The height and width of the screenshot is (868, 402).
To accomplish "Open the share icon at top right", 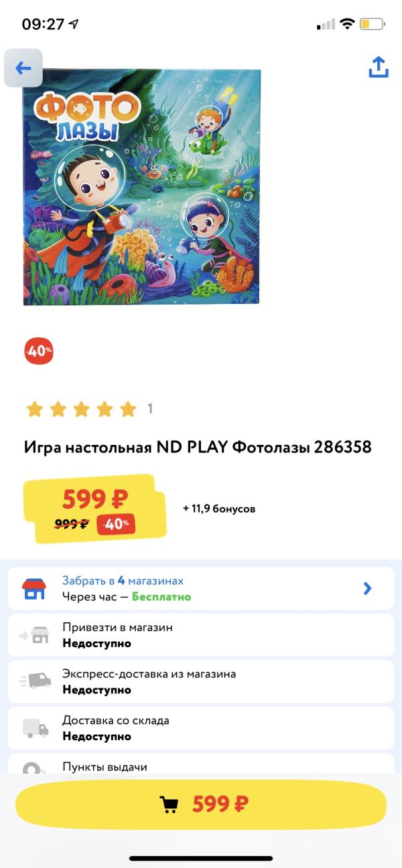I will tap(379, 68).
